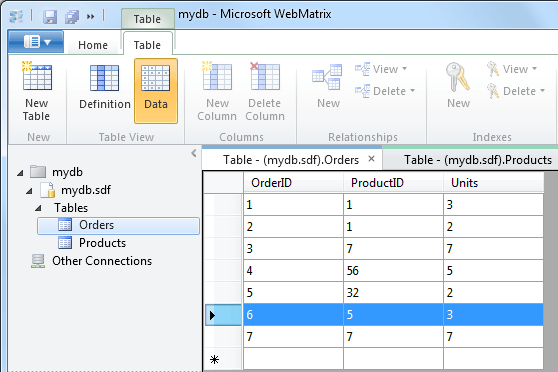Click the Save icon in quick access toolbar
558x372 pixels.
coord(50,16)
